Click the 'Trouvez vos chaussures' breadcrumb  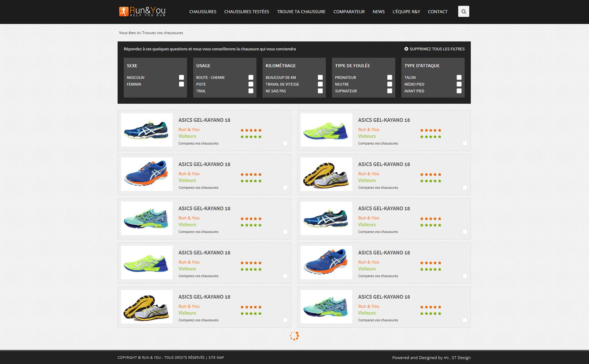click(x=162, y=33)
